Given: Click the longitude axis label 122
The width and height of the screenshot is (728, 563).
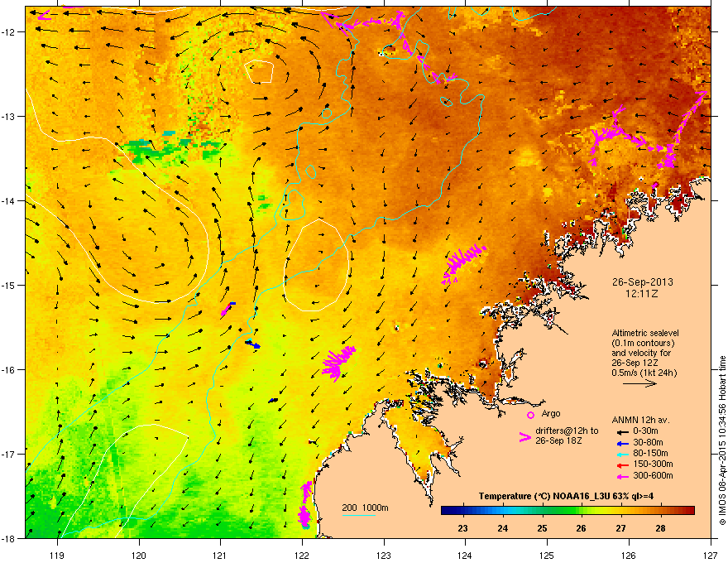Looking at the screenshot, I should 302,555.
